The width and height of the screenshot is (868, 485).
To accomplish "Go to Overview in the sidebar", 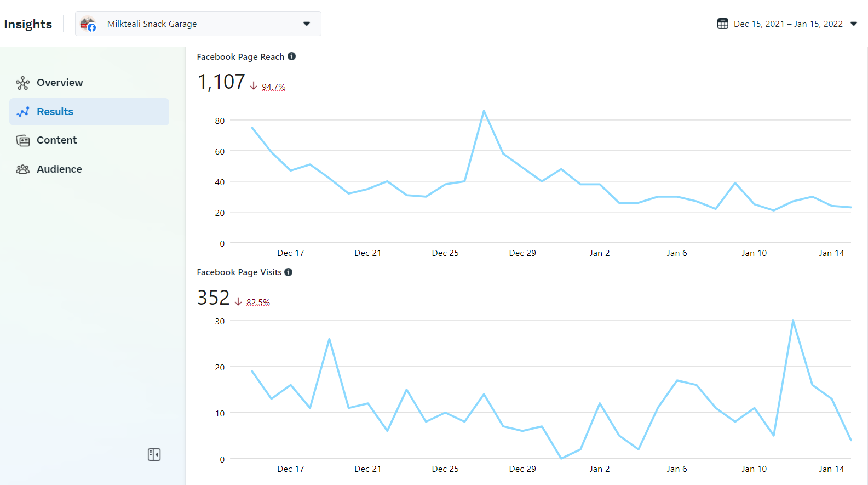I will point(89,83).
